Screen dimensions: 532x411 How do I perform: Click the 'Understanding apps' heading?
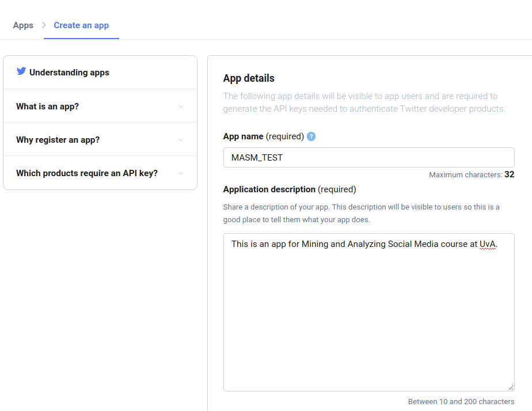(x=69, y=72)
